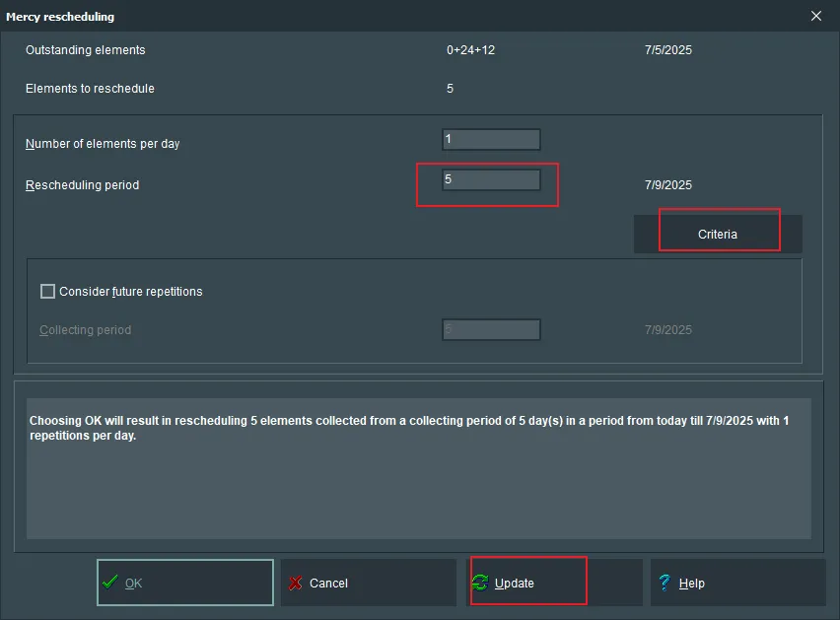Open the Criteria options
840x620 pixels.
pos(717,235)
